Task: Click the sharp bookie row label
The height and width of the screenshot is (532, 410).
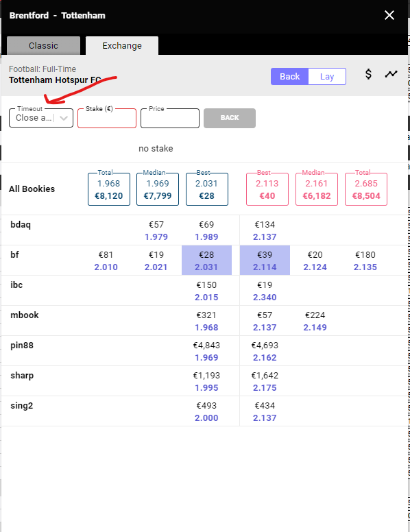Action: [22, 376]
